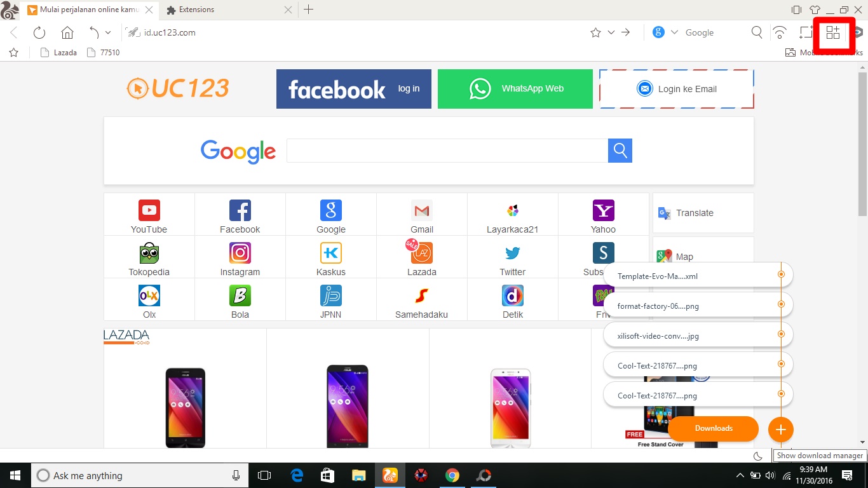Open the Layarkaca21 shortcut
Viewport: 868px width, 488px height.
coord(513,215)
